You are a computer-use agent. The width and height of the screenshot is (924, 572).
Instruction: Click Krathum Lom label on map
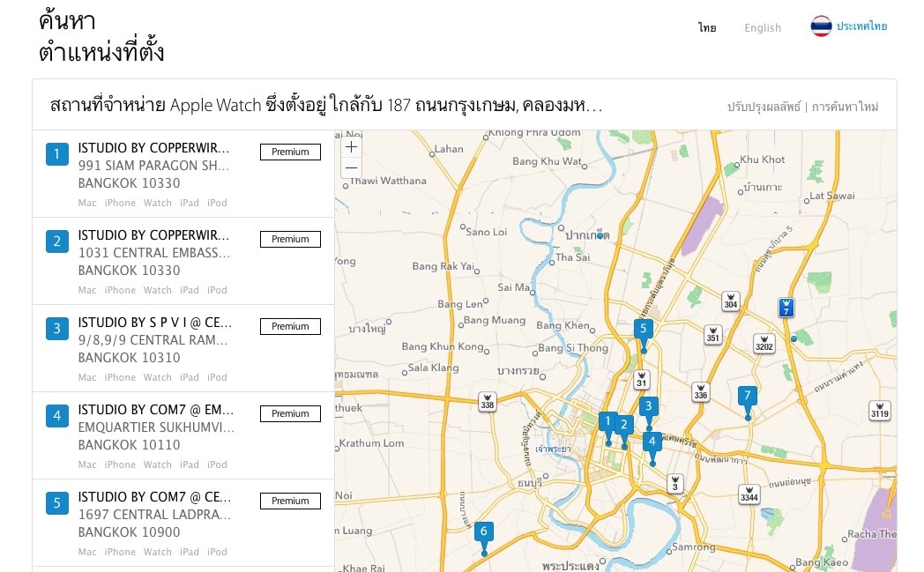click(372, 443)
